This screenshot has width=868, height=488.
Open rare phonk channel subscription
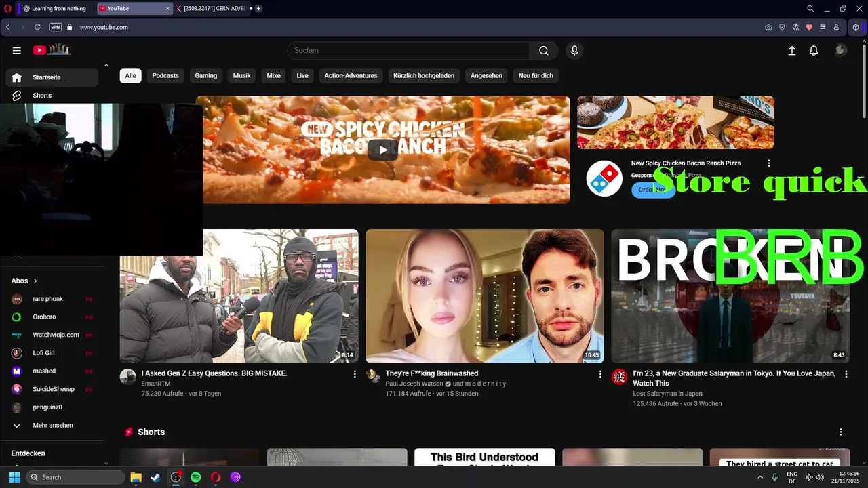tap(52, 299)
